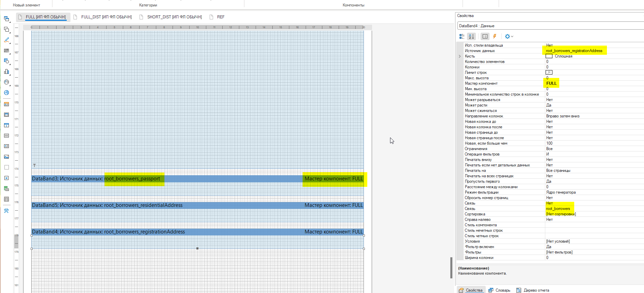The image size is (644, 293).
Task: Open the gear settings dropdown in Properties
Action: 509,36
